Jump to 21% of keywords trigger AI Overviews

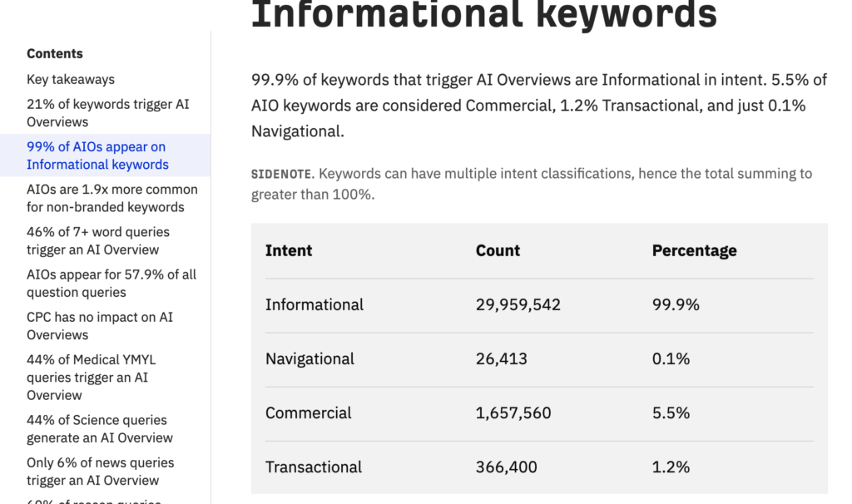(108, 113)
